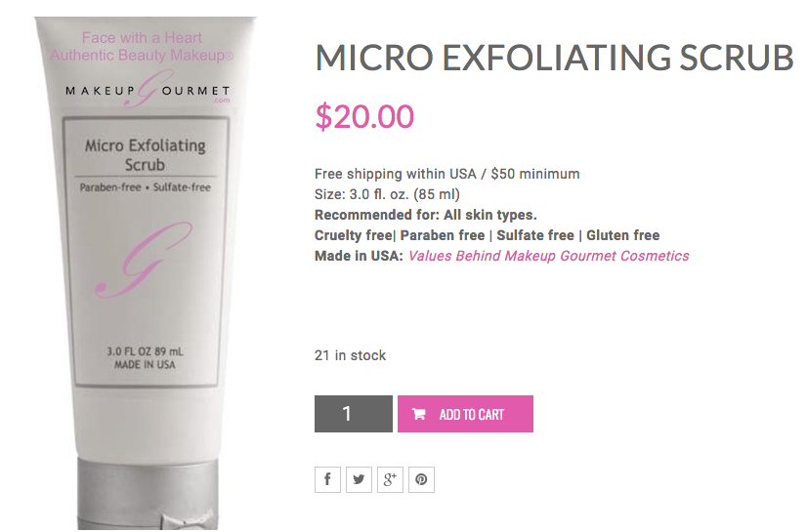
Task: Click the Micro Exfoliating Scrub page title
Action: pyautogui.click(x=554, y=57)
